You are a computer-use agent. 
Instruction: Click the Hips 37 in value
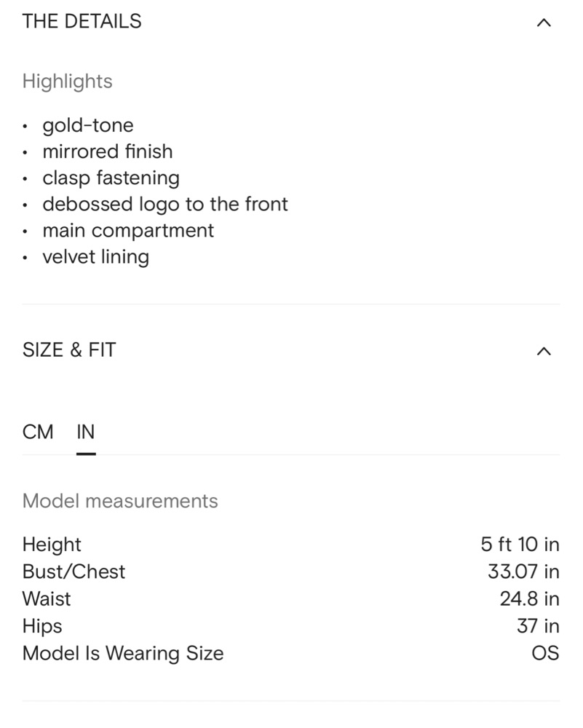(539, 626)
